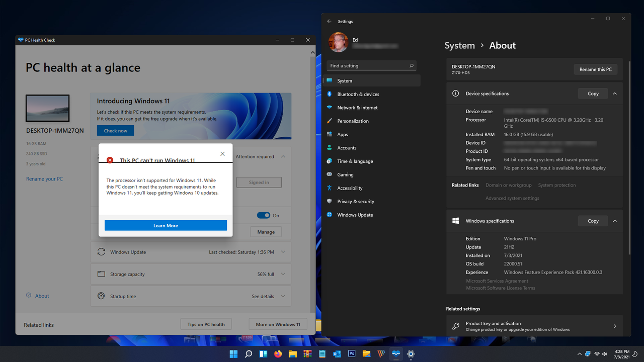Click the Windows Update refresh icon in Health Check
The image size is (644, 362).
click(x=101, y=252)
